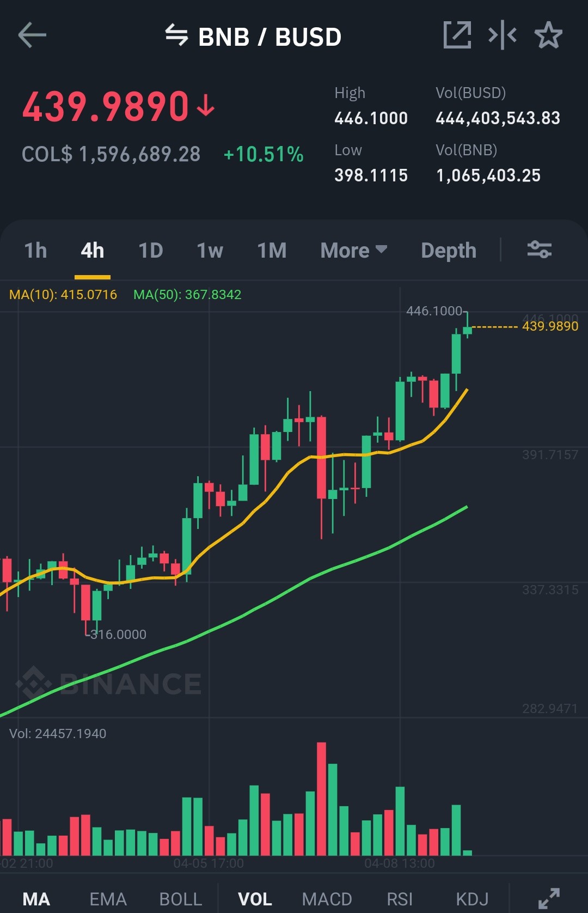
Task: Tap the compare/split view icon
Action: tap(503, 35)
